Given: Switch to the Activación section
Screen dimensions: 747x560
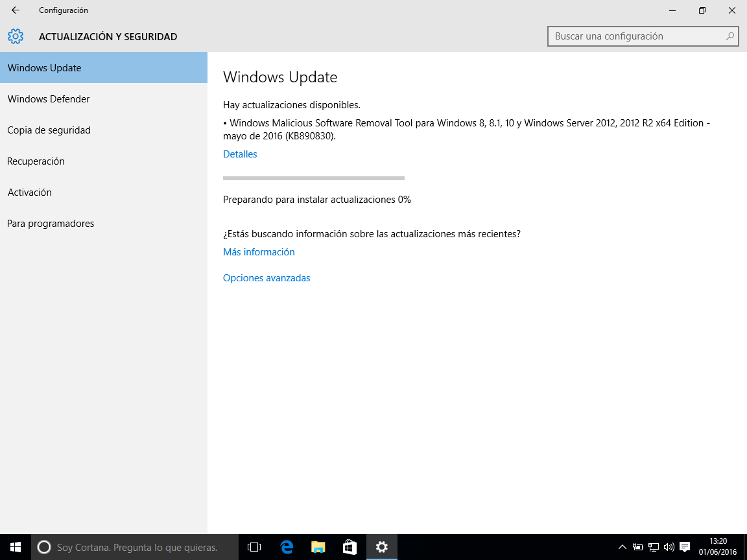Looking at the screenshot, I should (104, 192).
